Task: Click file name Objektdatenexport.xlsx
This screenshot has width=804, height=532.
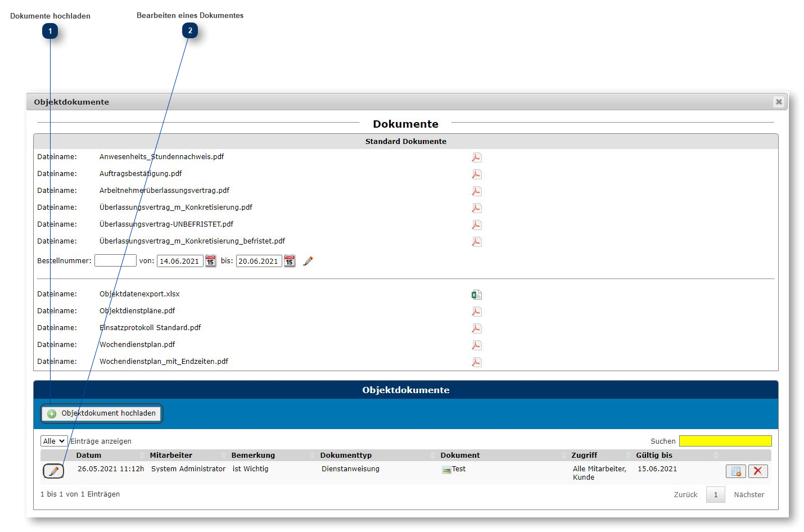Action: [139, 294]
